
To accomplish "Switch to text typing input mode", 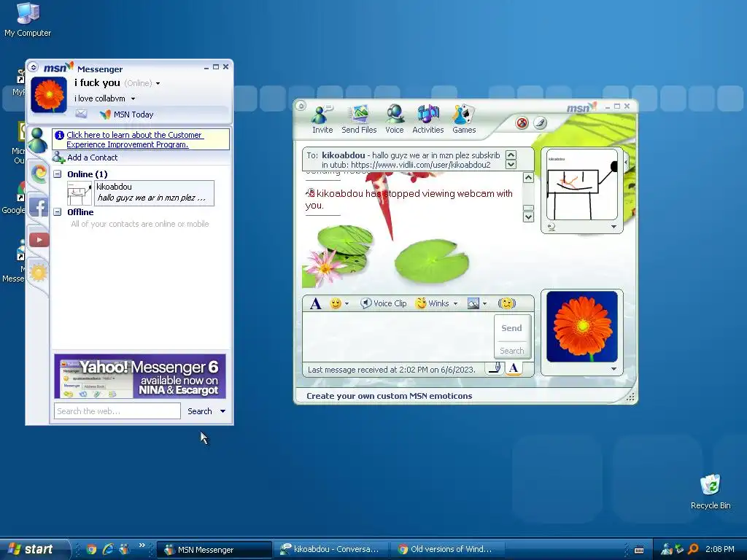I will 514,367.
